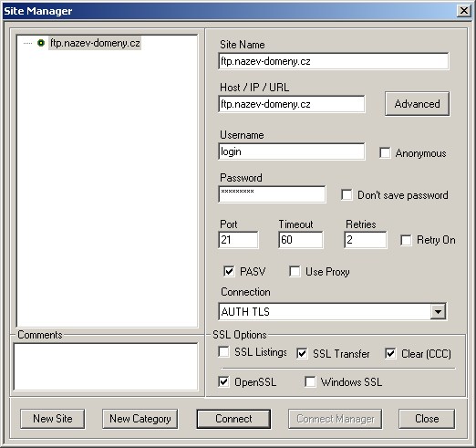
Task: Click inside the Comments text box
Action: coord(106,366)
